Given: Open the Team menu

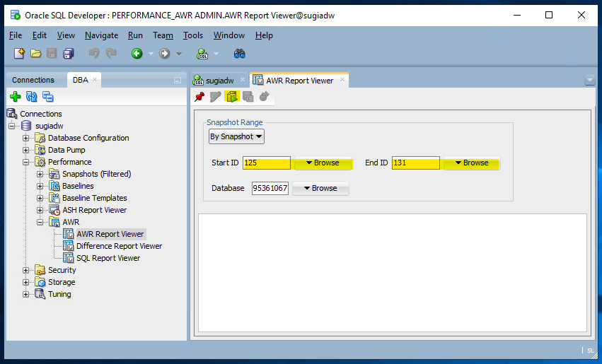Looking at the screenshot, I should (163, 35).
